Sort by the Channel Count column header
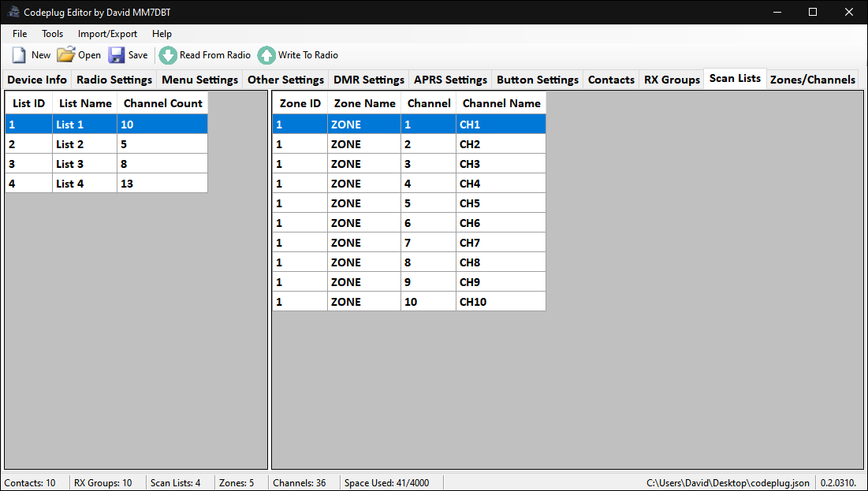This screenshot has width=868, height=491. (x=162, y=103)
